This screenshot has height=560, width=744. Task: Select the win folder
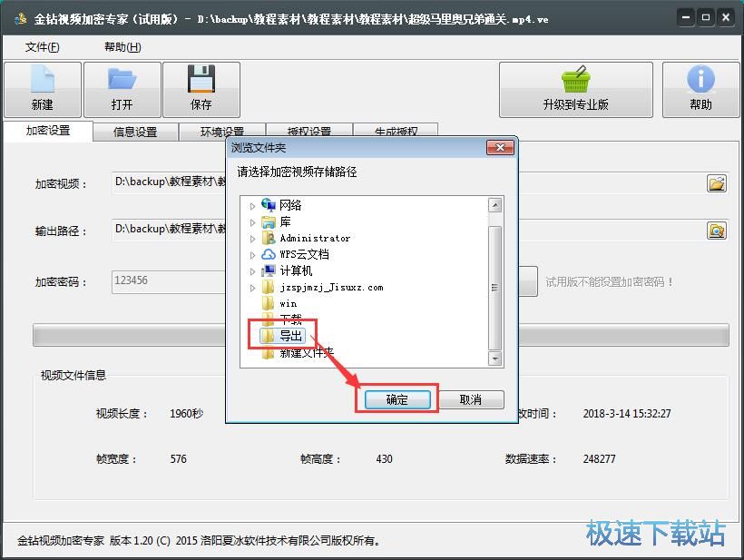click(279, 303)
